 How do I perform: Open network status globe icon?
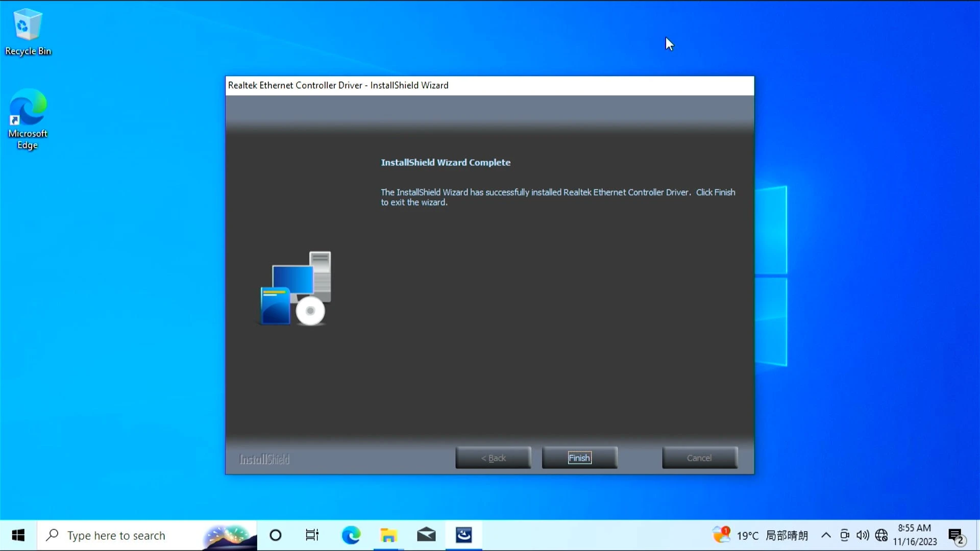tap(881, 535)
